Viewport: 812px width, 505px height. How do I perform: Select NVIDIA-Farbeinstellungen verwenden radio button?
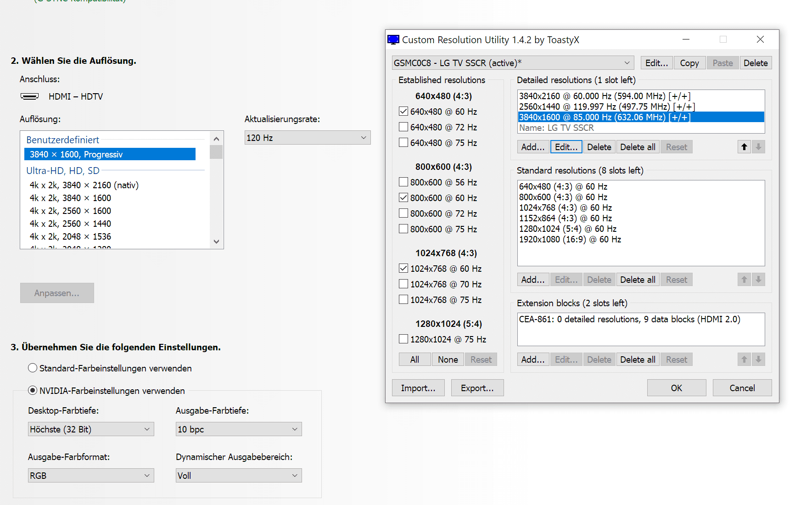coord(33,391)
